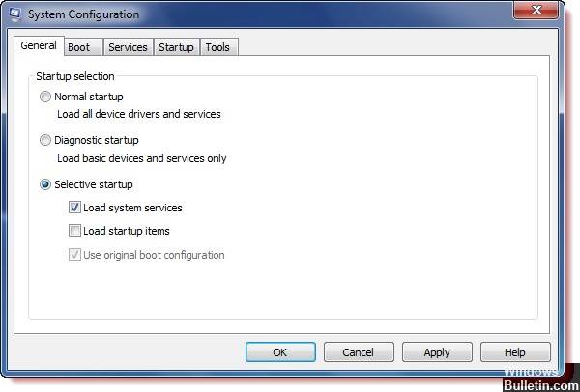Screen dimensions: 580x392
Task: Close the System Configuration window
Action: tap(536, 10)
